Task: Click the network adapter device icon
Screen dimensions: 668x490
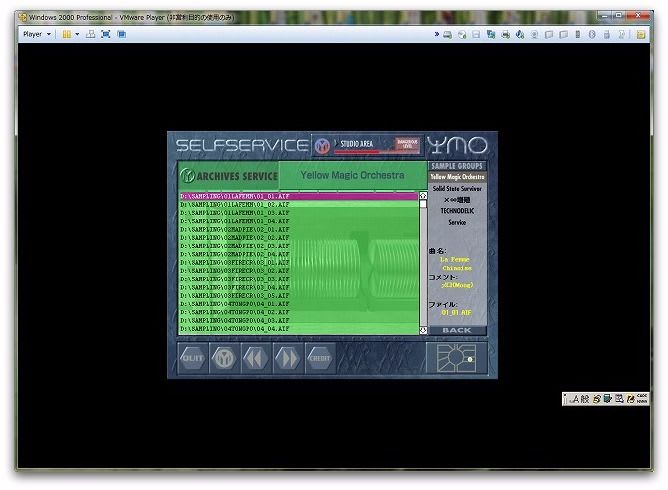Action: coord(491,35)
